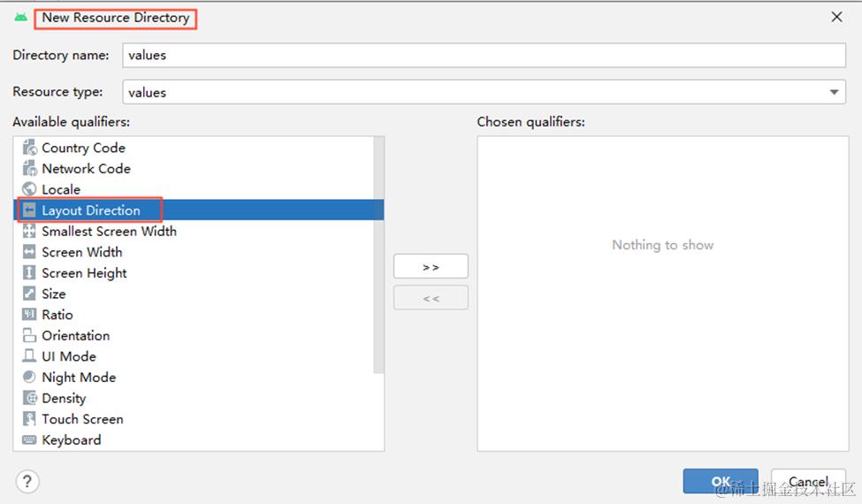
Task: Click the Night Mode moon icon
Action: [x=30, y=378]
